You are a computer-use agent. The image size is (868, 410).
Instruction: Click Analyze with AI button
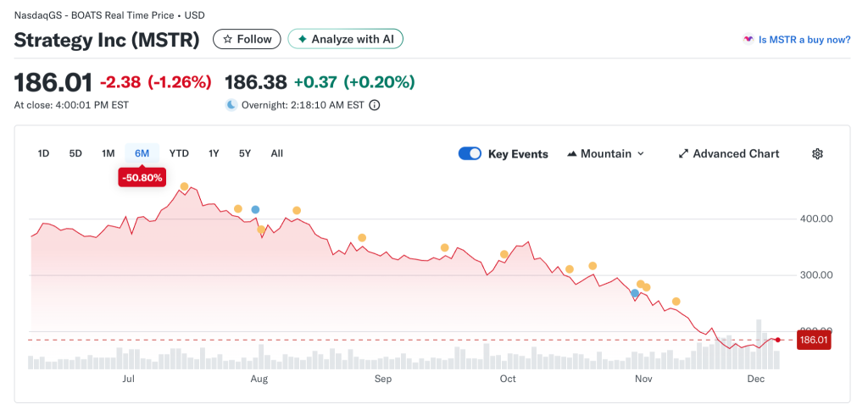point(346,39)
